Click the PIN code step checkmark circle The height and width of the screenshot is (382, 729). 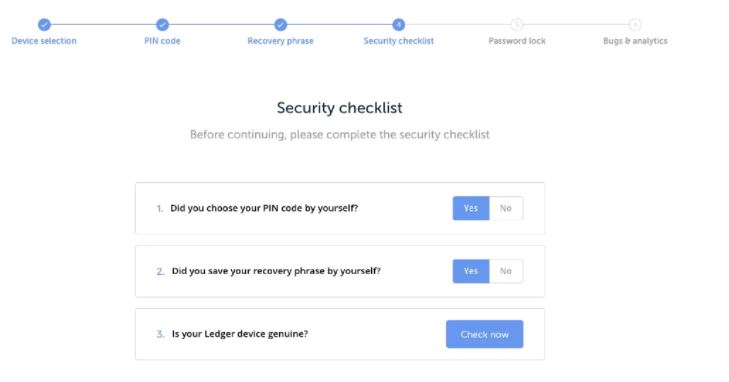(x=162, y=25)
